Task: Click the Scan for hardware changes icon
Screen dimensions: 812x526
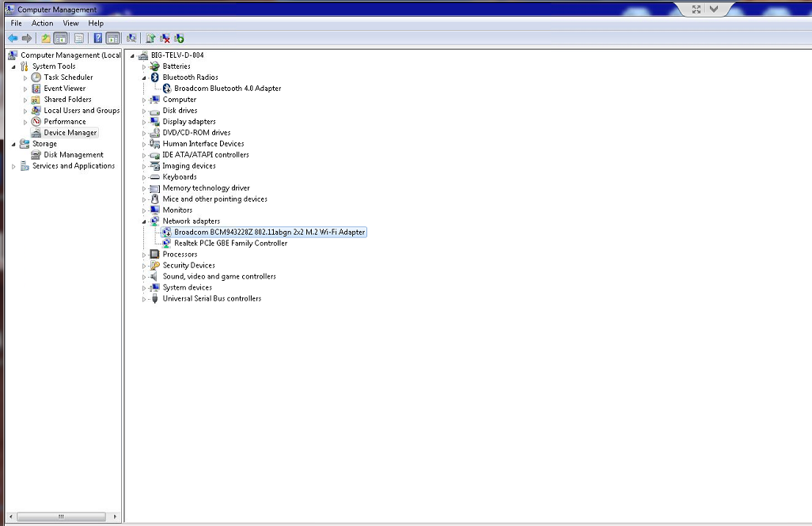Action: pos(131,38)
